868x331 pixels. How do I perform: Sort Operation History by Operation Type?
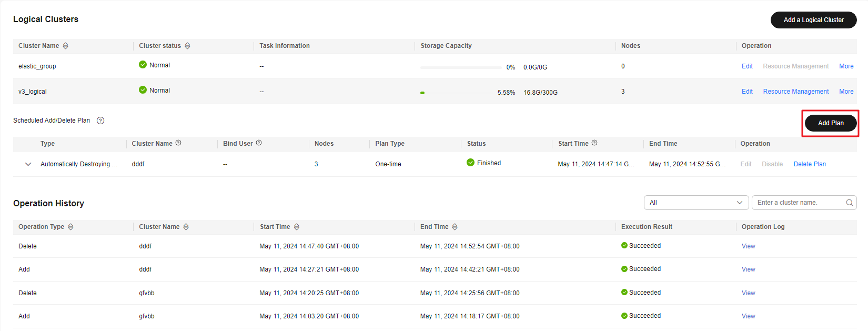[x=70, y=227]
